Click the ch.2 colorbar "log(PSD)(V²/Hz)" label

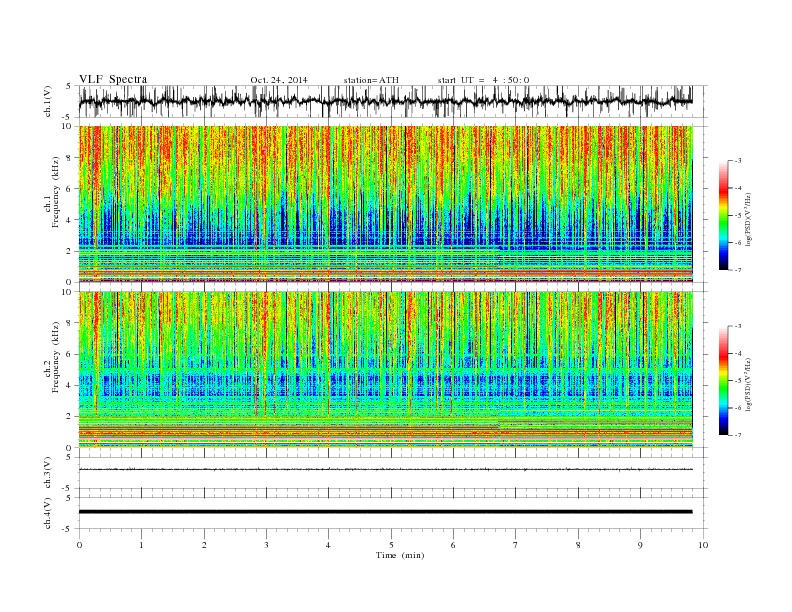[x=748, y=384]
